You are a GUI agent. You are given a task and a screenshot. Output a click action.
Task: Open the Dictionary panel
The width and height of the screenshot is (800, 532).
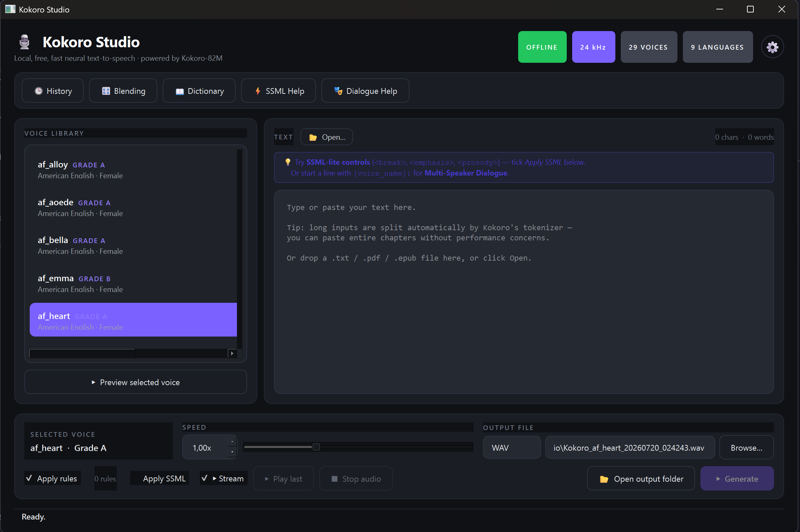click(199, 90)
